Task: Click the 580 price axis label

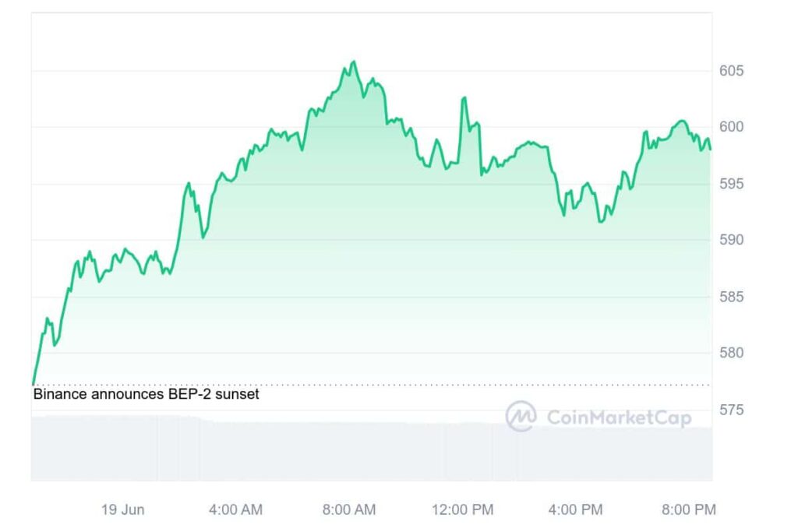Action: tap(732, 353)
